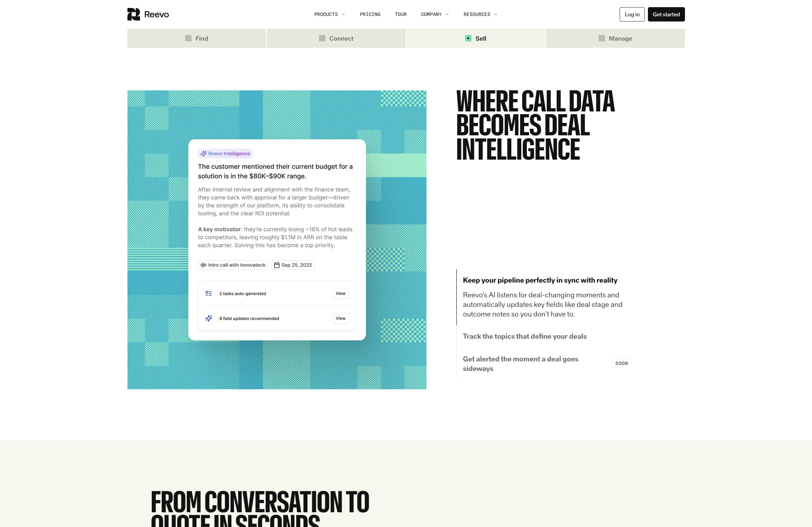Open the Pricing menu link

[x=370, y=14]
